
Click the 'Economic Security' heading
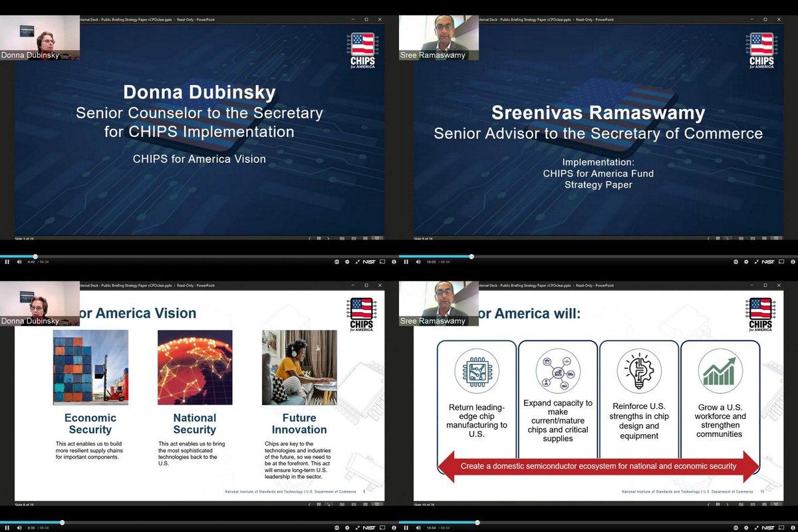click(x=90, y=424)
